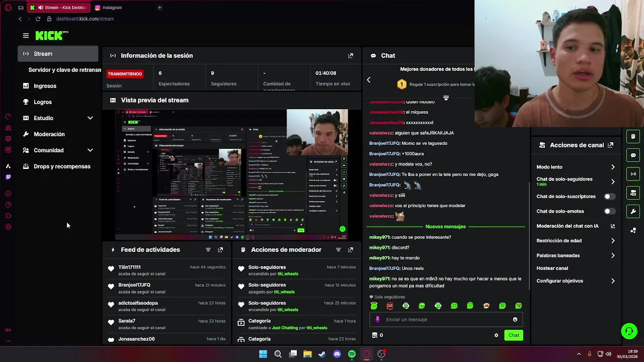Open Spotify from the Windows taskbar

click(352, 354)
